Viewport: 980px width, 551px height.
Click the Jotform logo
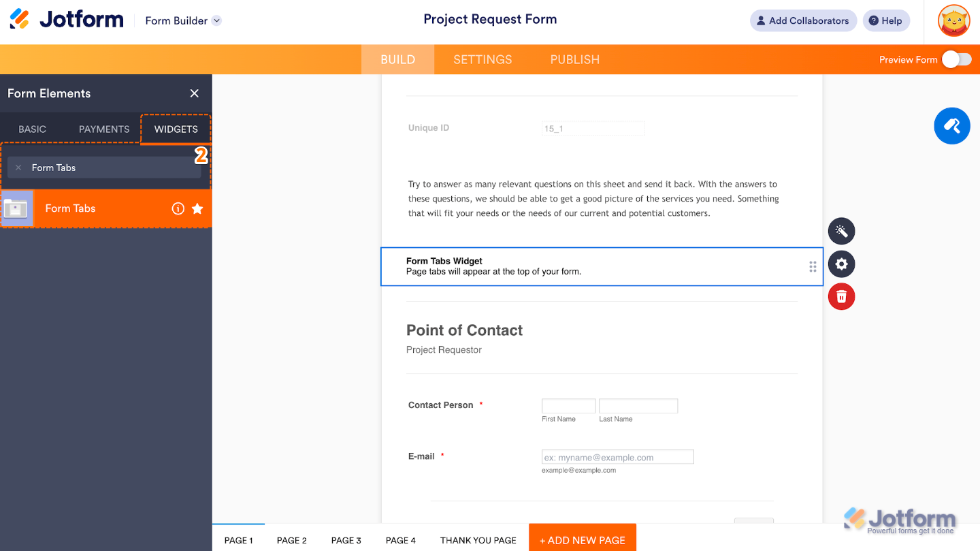tap(67, 20)
